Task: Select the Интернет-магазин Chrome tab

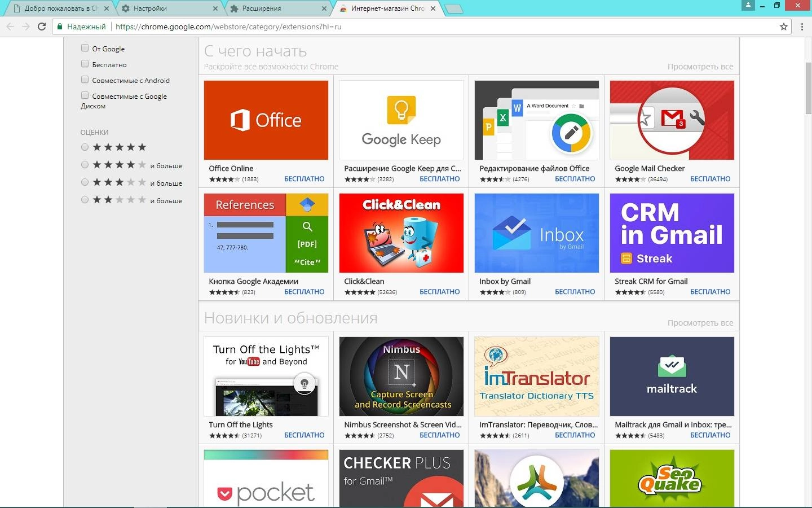Action: click(x=387, y=8)
